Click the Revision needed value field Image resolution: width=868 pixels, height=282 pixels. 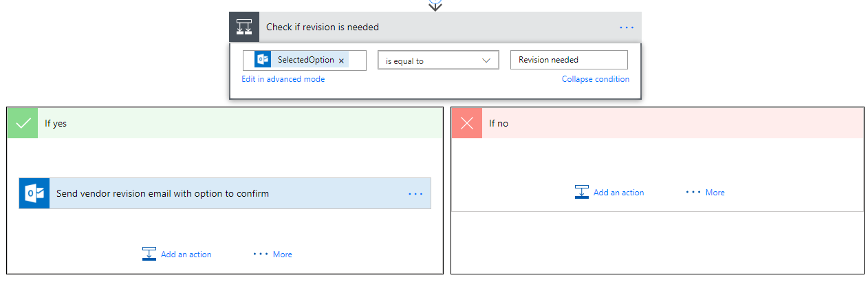[568, 60]
